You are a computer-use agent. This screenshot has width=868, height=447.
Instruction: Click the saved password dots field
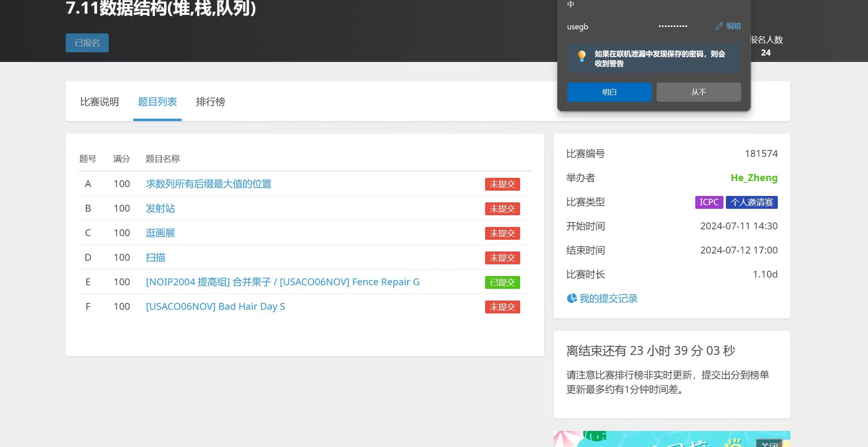coord(672,27)
